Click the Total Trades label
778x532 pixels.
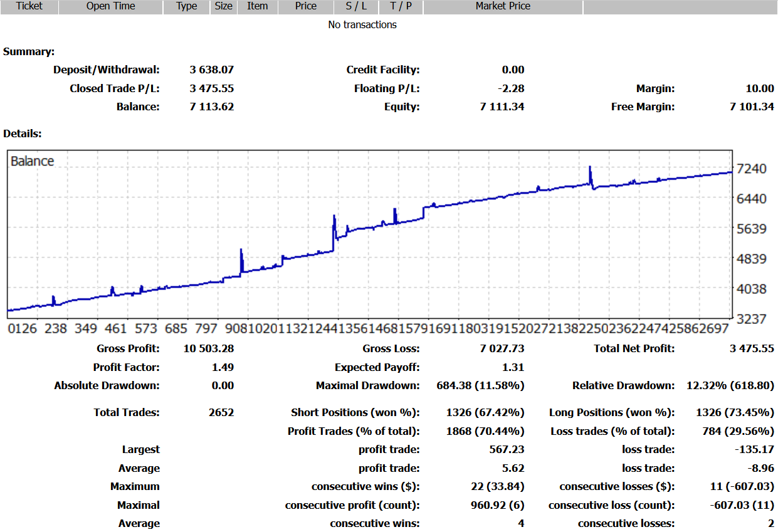(127, 412)
